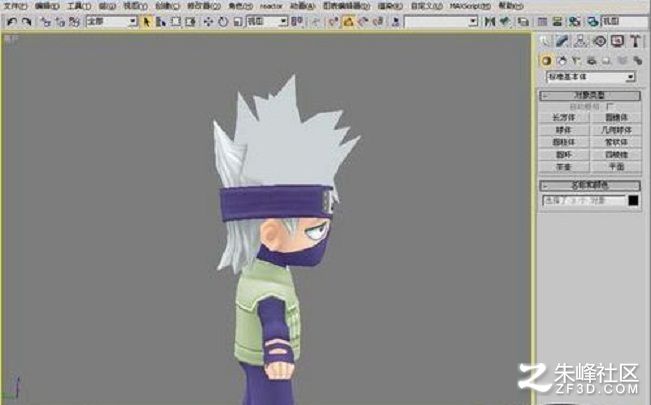Screen dimensions: 651x405
Task: Switch to the Modify command panel tab
Action: pos(562,41)
